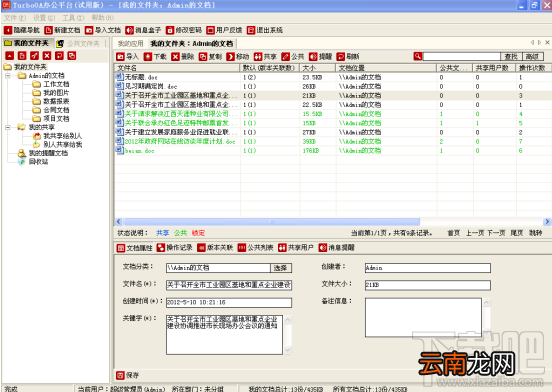This screenshot has height=392, width=552.
Task: Click the last red icon in folder-panel toolbar
Action: point(72,56)
